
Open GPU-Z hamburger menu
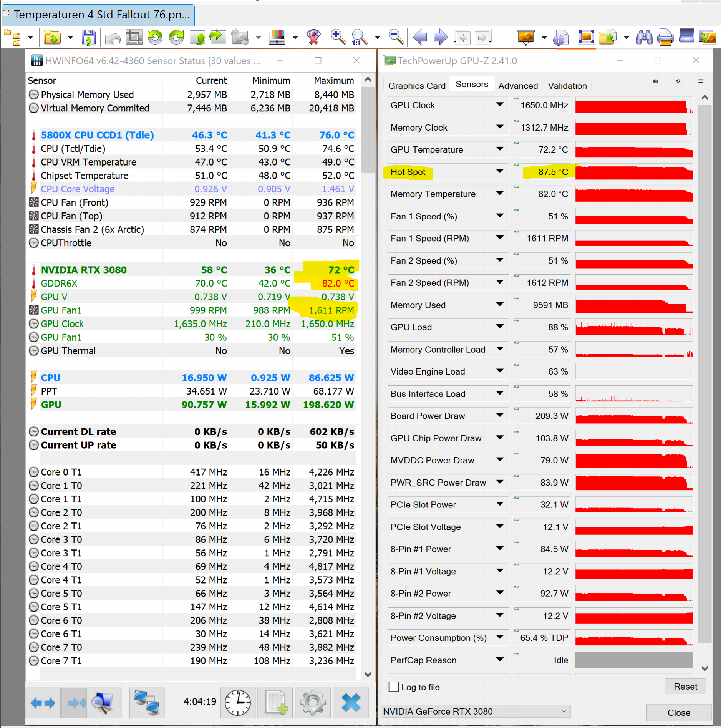click(701, 81)
